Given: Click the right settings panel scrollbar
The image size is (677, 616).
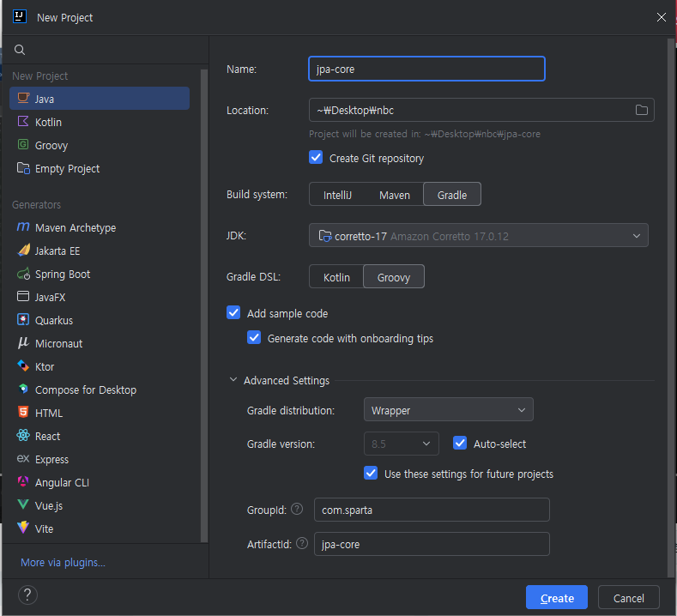Looking at the screenshot, I should [x=670, y=307].
